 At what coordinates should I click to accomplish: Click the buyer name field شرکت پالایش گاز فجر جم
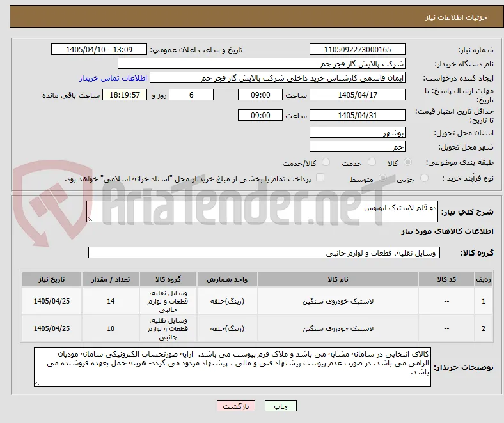point(262,64)
